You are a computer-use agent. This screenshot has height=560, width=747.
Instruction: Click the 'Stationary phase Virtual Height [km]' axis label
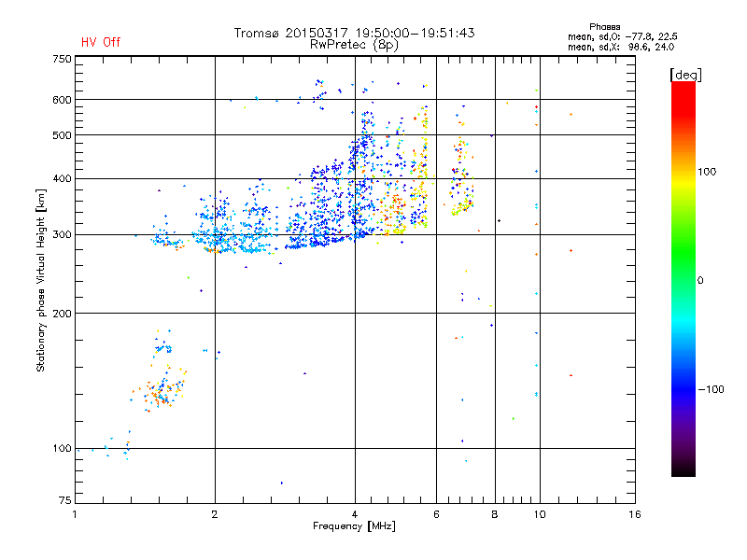click(40, 281)
